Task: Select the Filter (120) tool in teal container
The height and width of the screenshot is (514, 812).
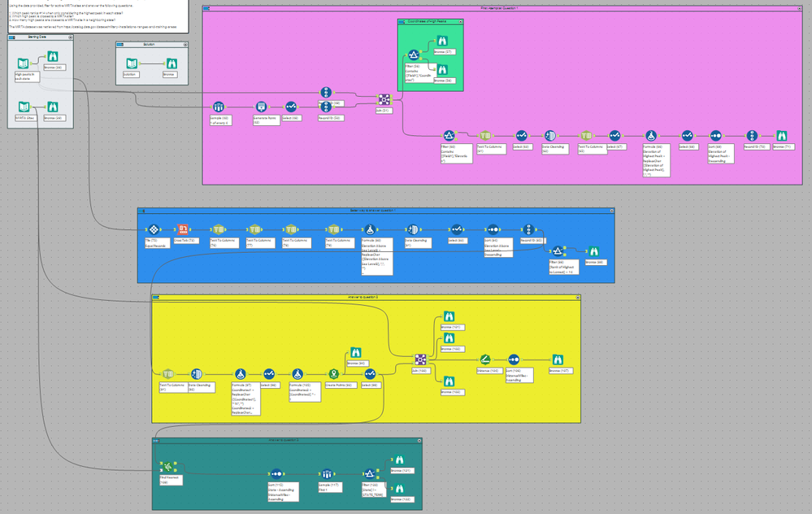Action: 369,473
